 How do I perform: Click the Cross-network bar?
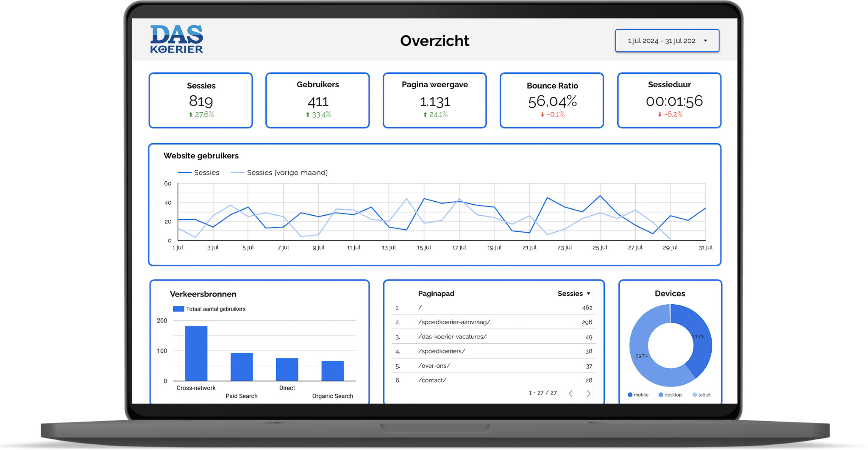196,353
